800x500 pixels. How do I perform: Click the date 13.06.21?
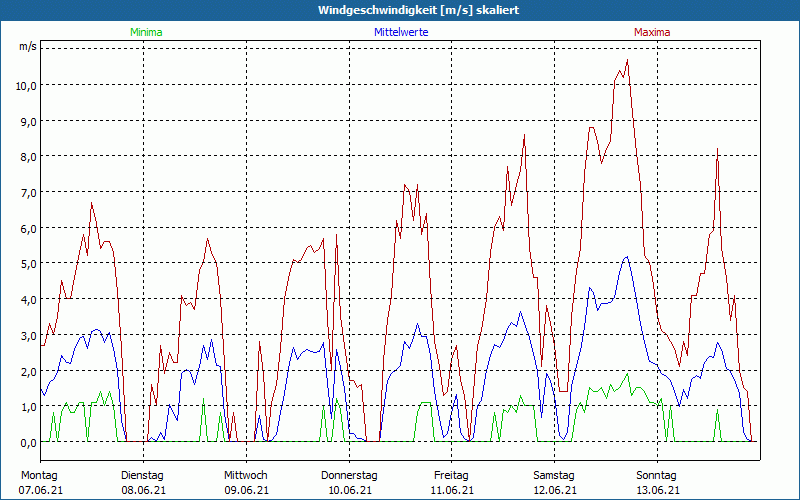[x=657, y=490]
